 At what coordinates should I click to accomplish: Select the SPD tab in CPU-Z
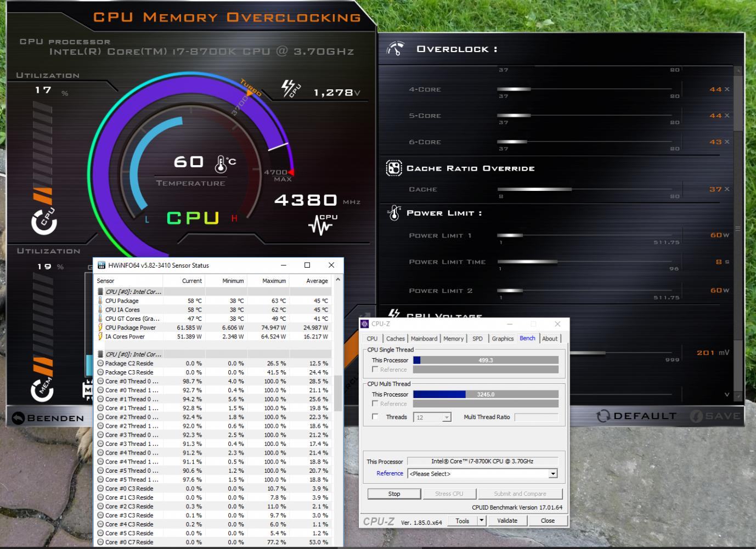pos(477,338)
